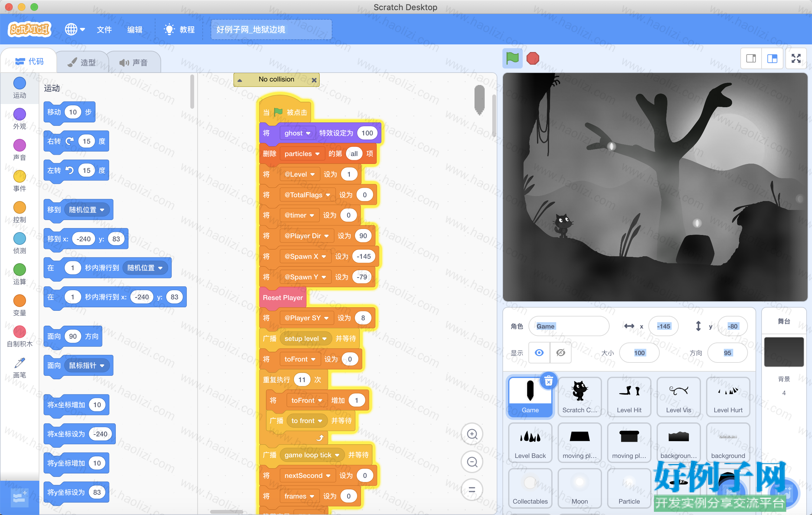Click the sprite 方向 direction field
812x515 pixels.
(727, 353)
